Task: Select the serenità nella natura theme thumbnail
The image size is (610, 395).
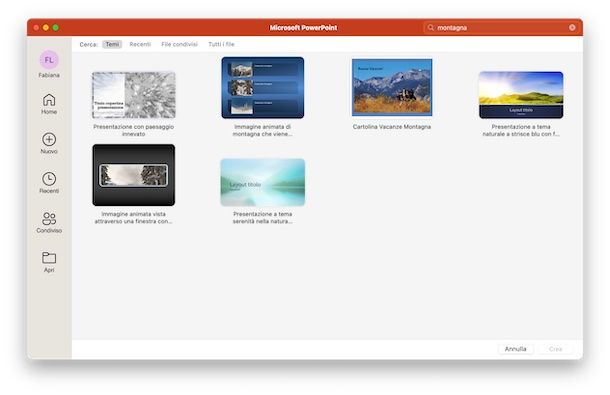Action: pyautogui.click(x=263, y=182)
